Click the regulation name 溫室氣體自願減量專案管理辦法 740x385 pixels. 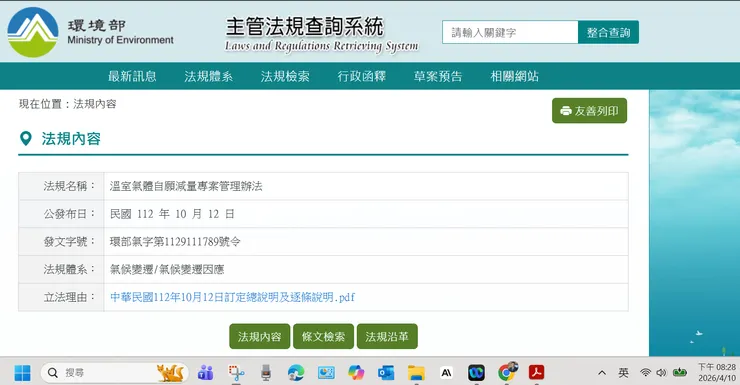(x=186, y=186)
